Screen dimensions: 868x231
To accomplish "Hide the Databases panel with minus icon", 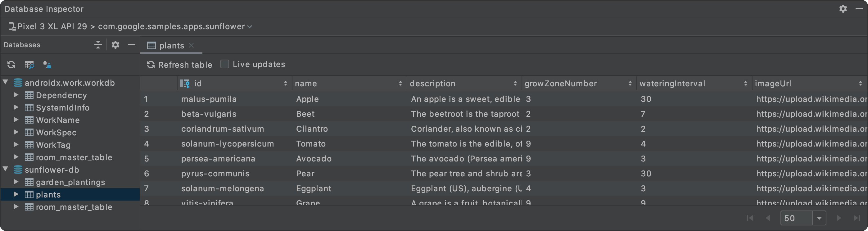I will pyautogui.click(x=131, y=44).
